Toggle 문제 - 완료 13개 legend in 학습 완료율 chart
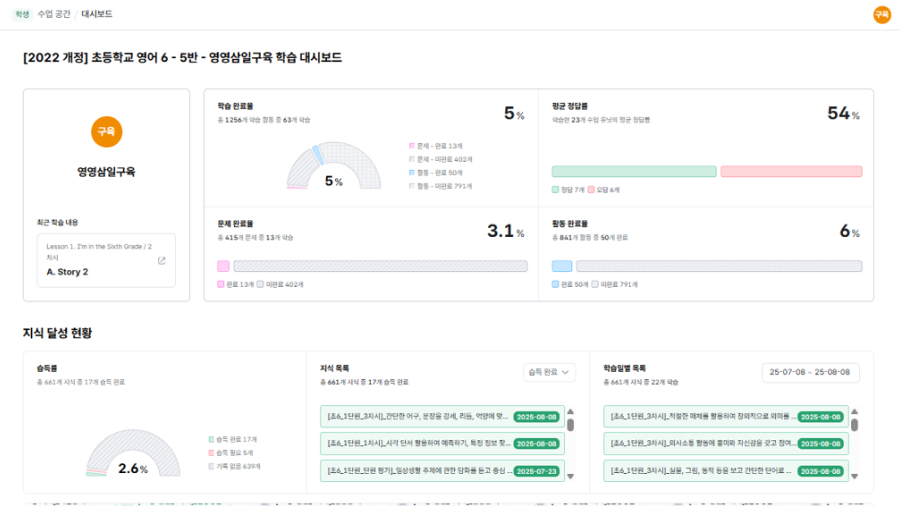The image size is (900, 506). coord(441,146)
